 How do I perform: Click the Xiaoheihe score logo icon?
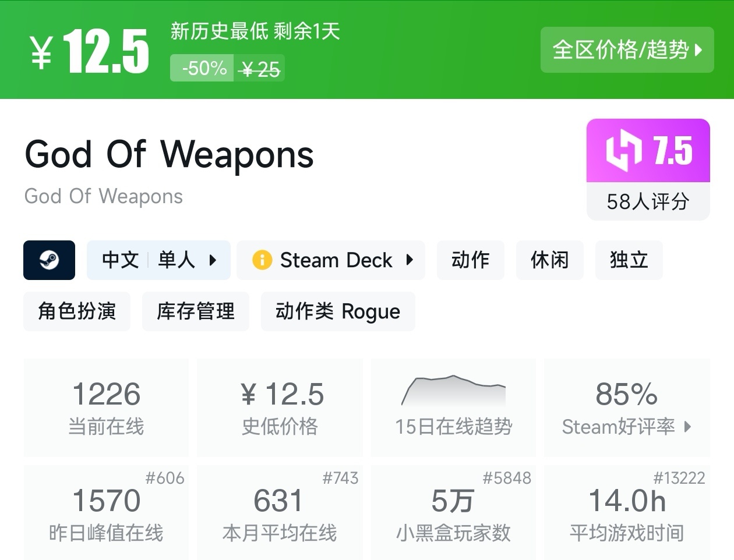[623, 151]
